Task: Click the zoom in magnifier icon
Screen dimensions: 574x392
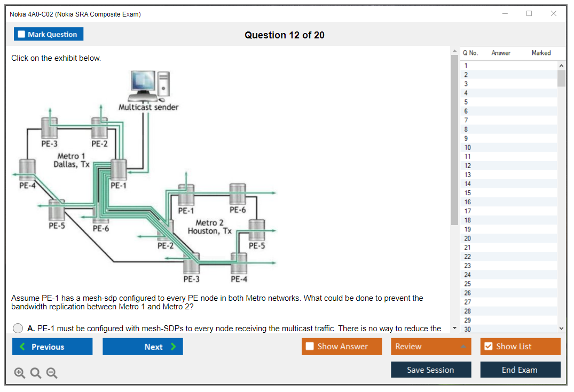Action: [19, 373]
